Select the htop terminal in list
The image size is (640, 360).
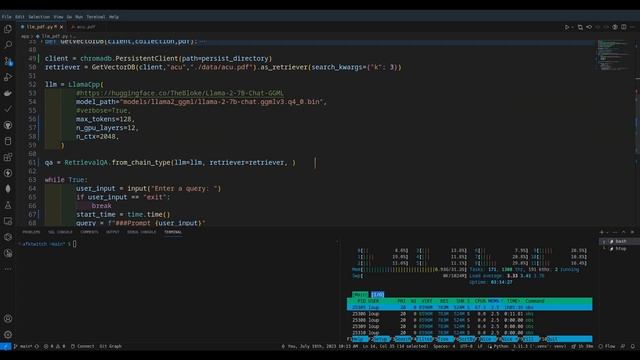point(618,248)
